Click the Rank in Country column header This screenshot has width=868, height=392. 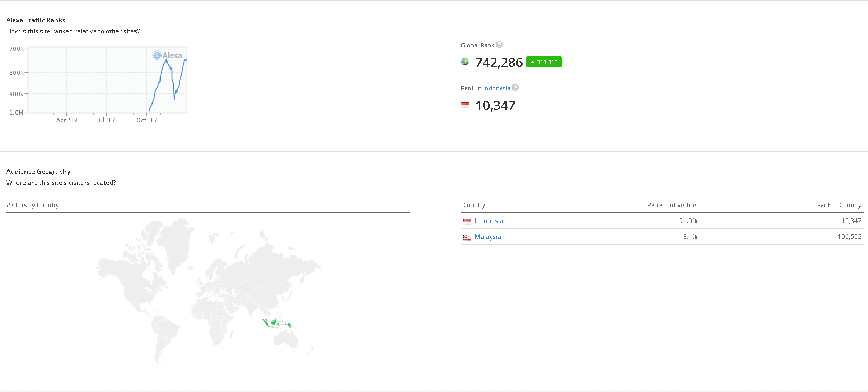point(839,205)
